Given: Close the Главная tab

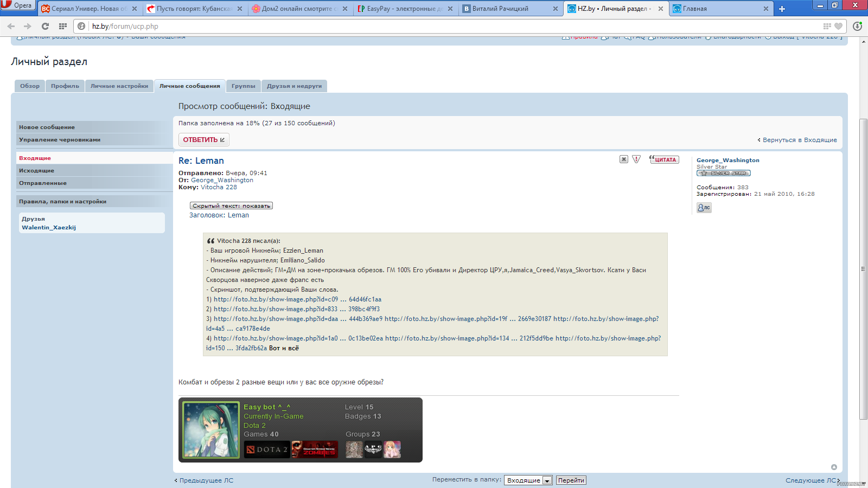Looking at the screenshot, I should (x=766, y=9).
